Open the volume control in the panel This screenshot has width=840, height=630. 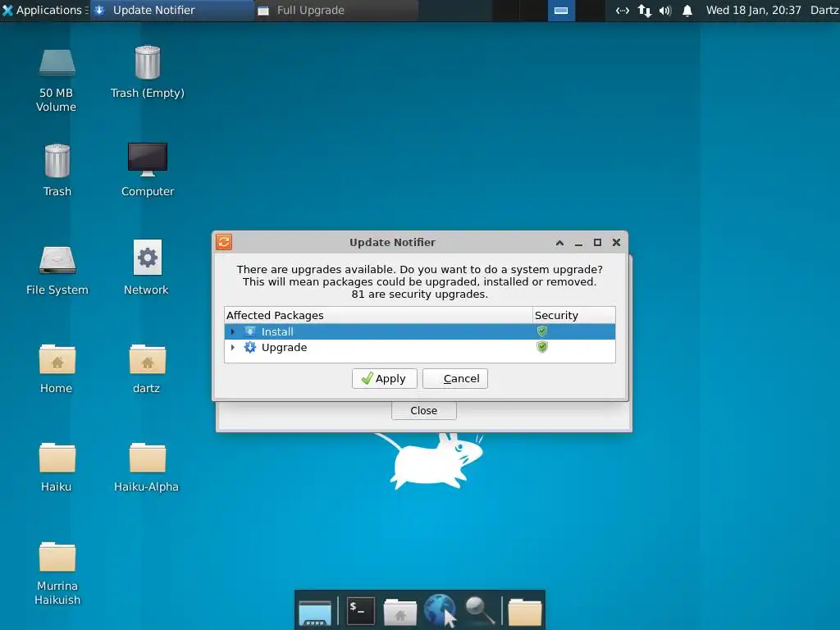[665, 11]
